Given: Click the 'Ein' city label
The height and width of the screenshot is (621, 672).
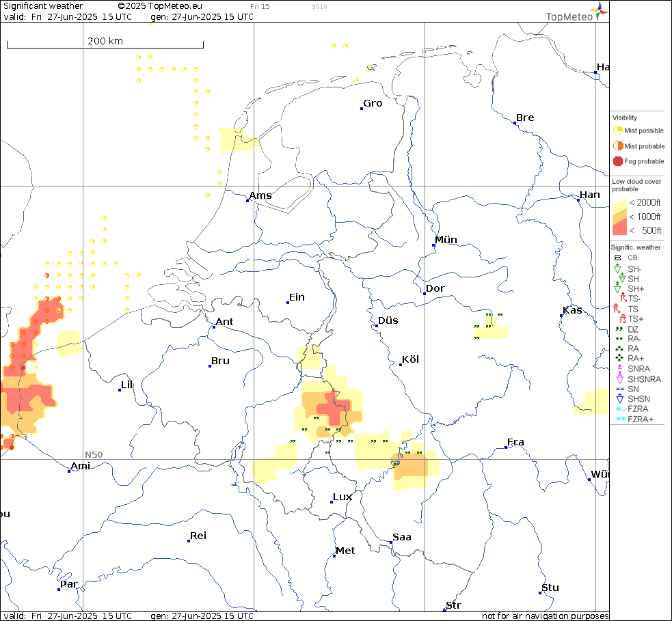Looking at the screenshot, I should pyautogui.click(x=297, y=297).
